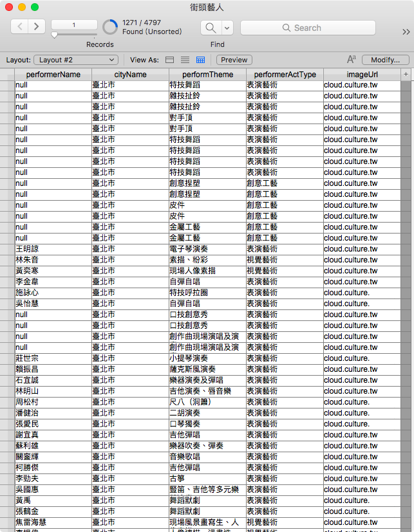This screenshot has width=414, height=532.
Task: Click the cell 薩克斯風演奏
Action: pos(207,369)
